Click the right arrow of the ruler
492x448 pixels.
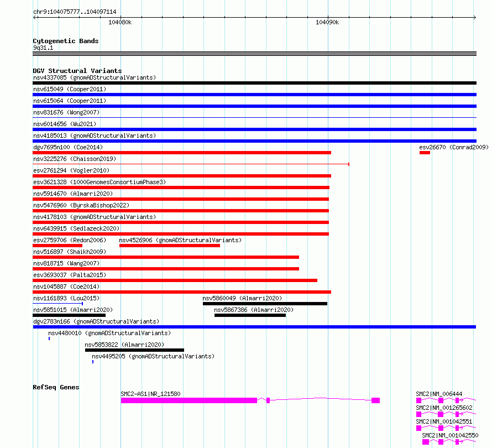(475, 17)
